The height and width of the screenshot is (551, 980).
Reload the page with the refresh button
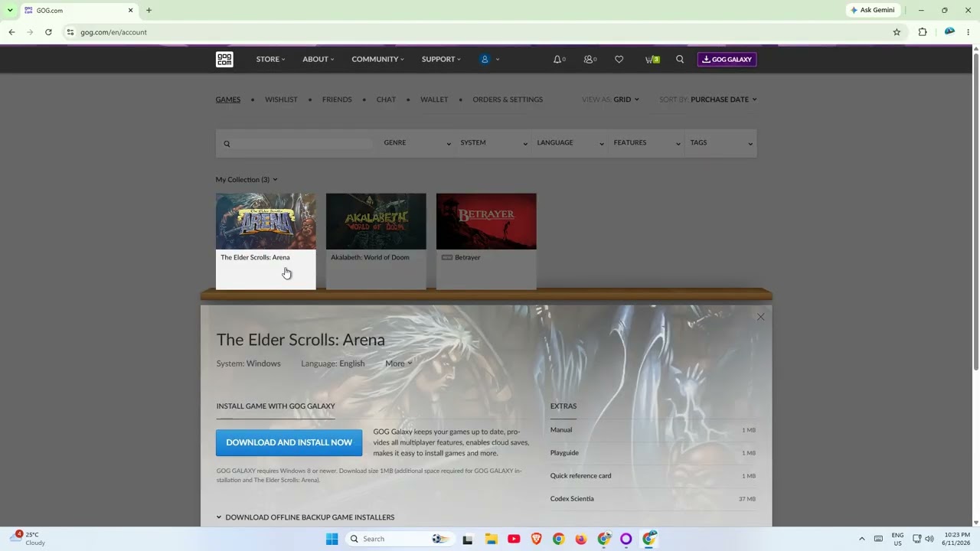click(x=48, y=32)
